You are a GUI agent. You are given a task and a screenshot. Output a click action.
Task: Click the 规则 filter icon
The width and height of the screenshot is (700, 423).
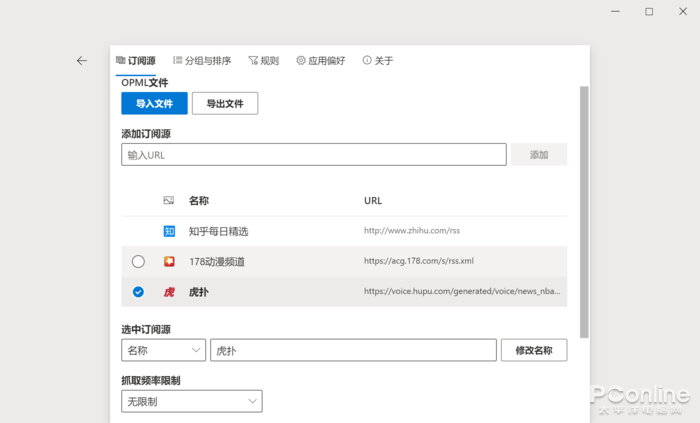point(253,61)
